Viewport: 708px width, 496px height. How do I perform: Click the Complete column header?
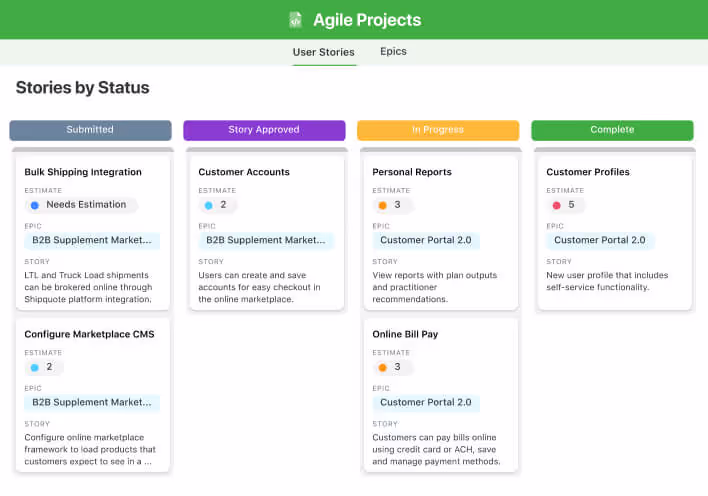(612, 130)
